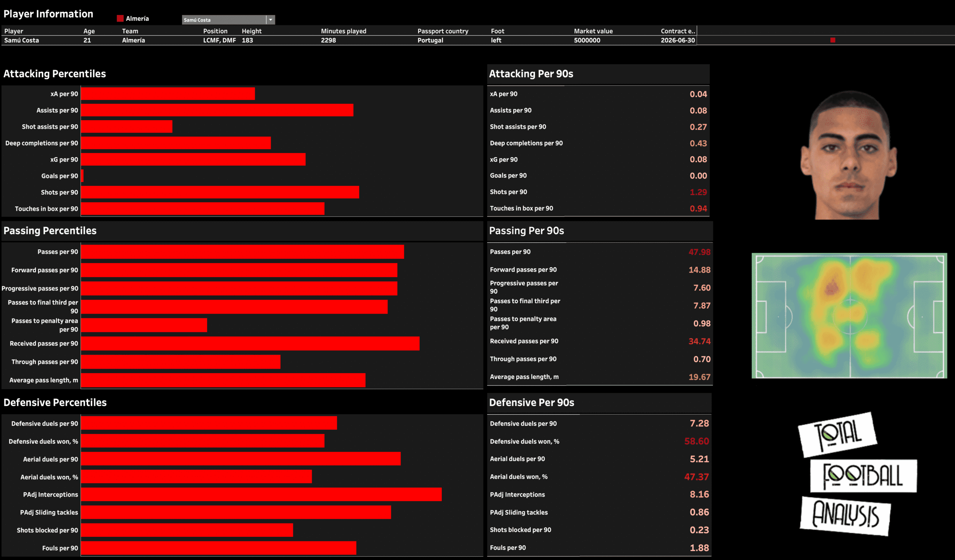The height and width of the screenshot is (560, 955).
Task: Click the Shots per 90 value 1.29
Action: (698, 192)
